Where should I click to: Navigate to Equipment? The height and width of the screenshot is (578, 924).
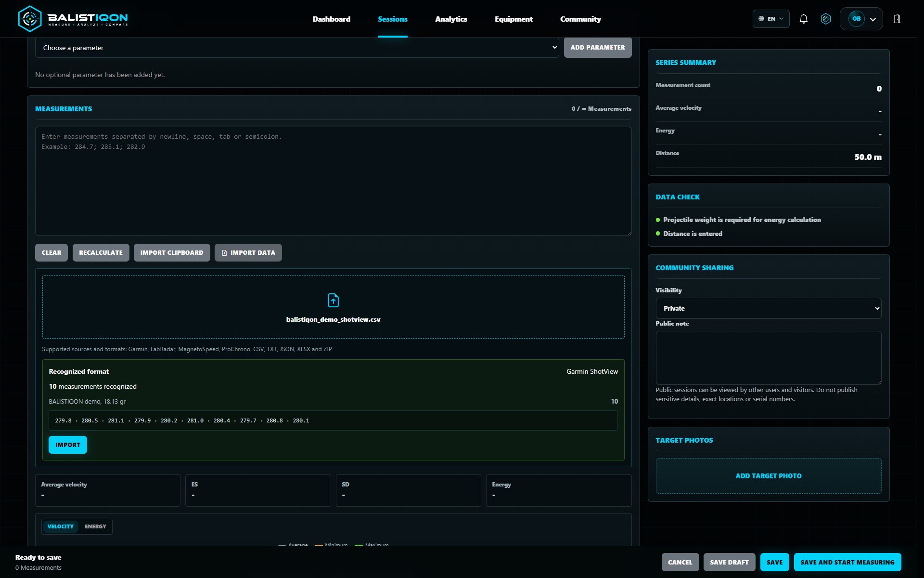click(x=513, y=19)
